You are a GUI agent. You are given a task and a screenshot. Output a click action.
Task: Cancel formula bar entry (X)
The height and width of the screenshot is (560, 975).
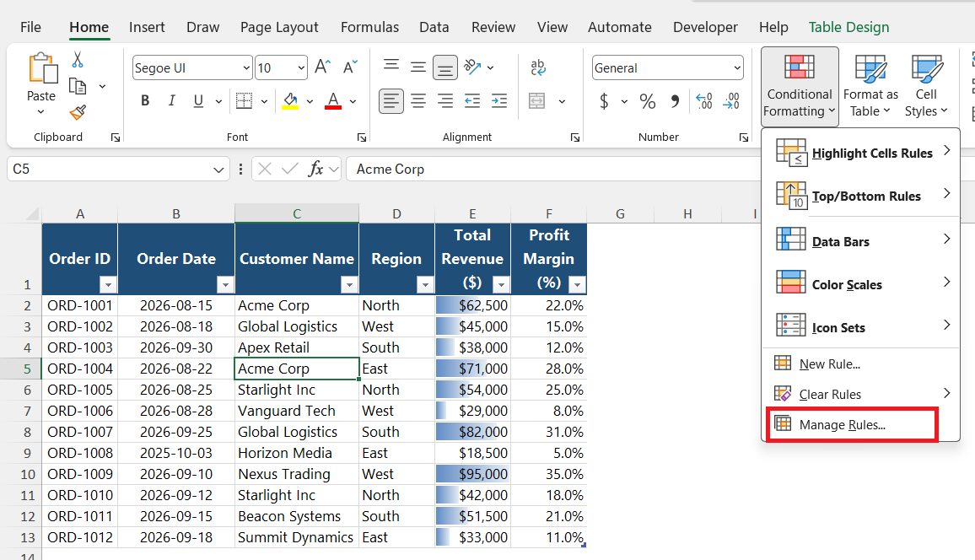[264, 169]
